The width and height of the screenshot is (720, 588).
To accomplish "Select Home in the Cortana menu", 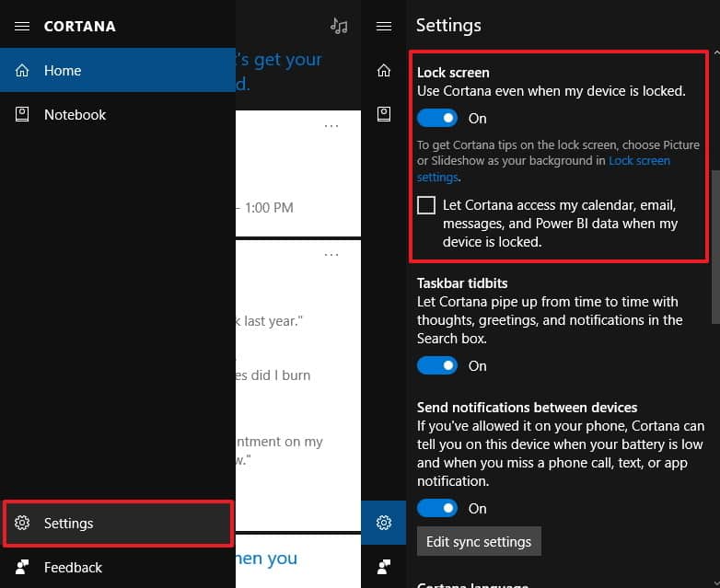I will (x=118, y=70).
